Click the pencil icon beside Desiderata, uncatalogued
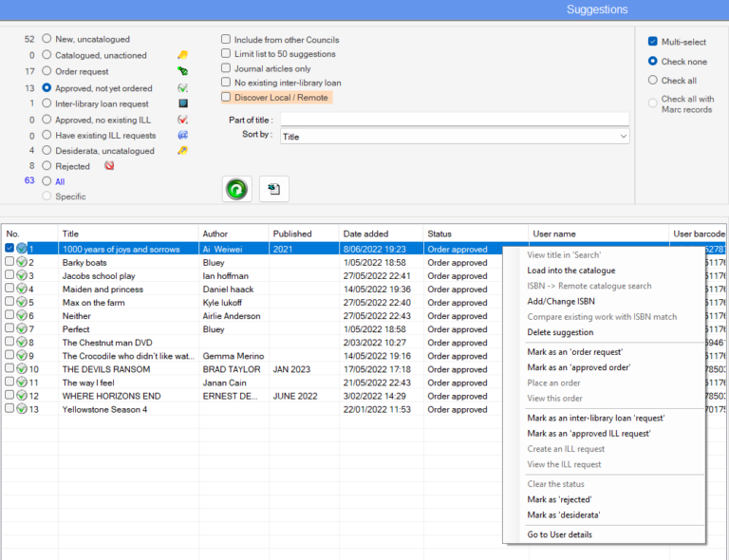Viewport: 729px width, 560px height. 182,151
